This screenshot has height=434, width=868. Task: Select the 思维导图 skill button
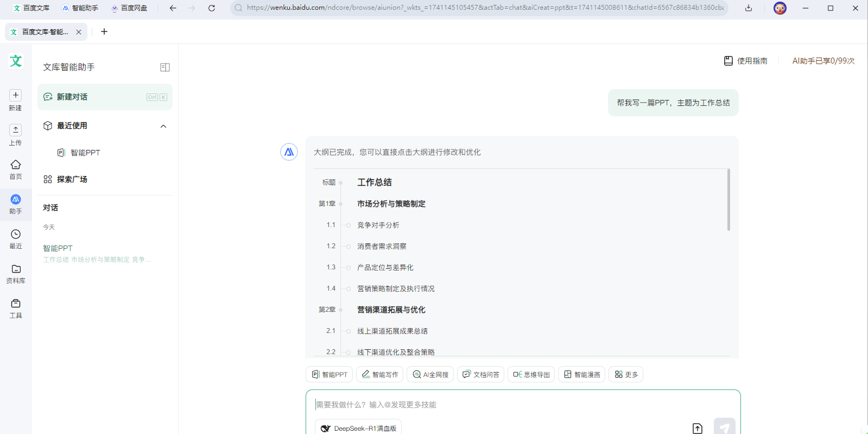pyautogui.click(x=531, y=375)
